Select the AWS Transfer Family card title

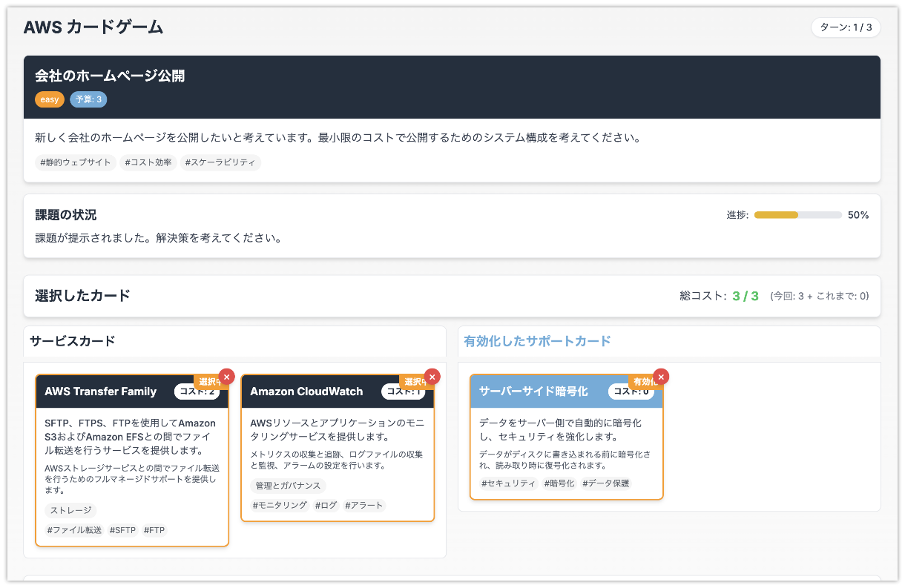coord(101,392)
